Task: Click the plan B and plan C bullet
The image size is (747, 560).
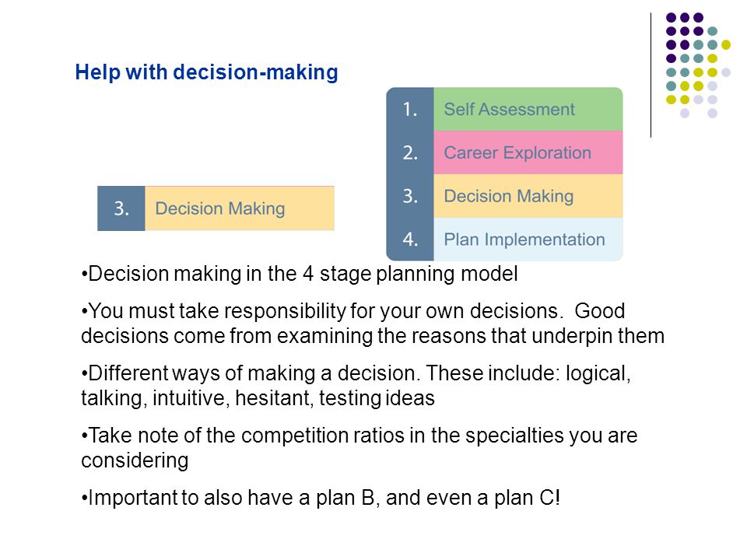Action: (321, 498)
